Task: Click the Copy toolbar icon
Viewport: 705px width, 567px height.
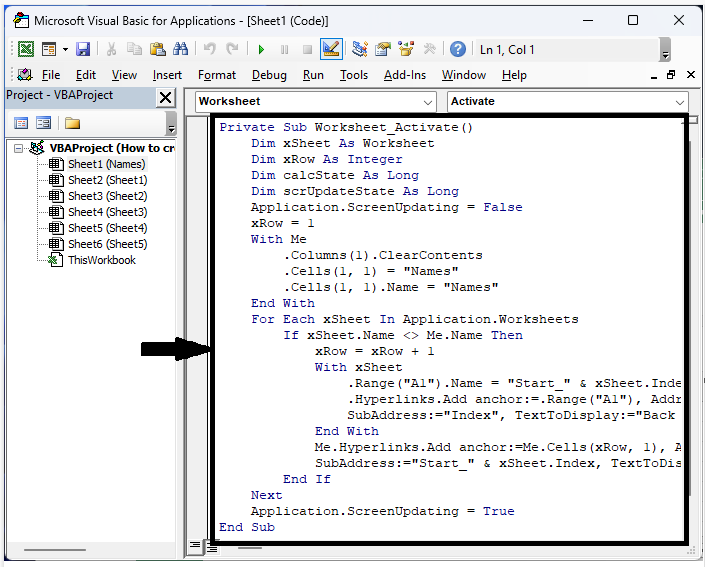Action: [134, 49]
